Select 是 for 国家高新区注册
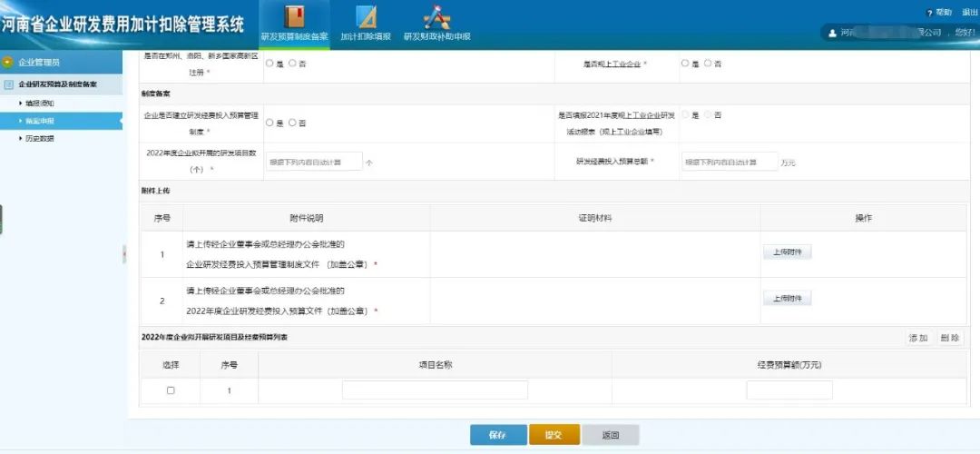The width and height of the screenshot is (980, 454). pos(269,64)
